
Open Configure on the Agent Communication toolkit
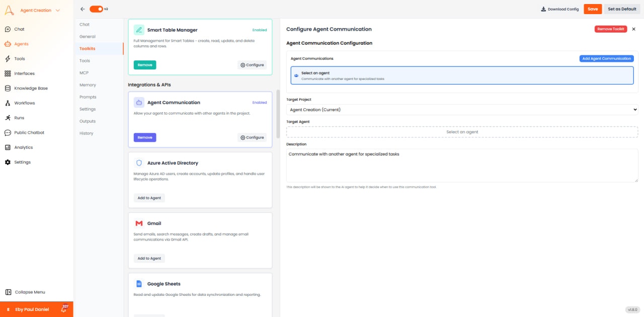coord(252,137)
